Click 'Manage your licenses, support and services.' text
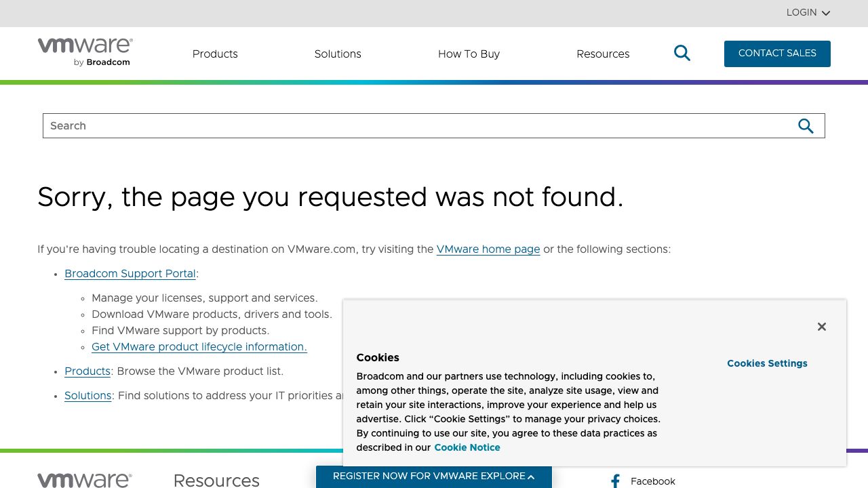The width and height of the screenshot is (868, 488). click(x=205, y=298)
